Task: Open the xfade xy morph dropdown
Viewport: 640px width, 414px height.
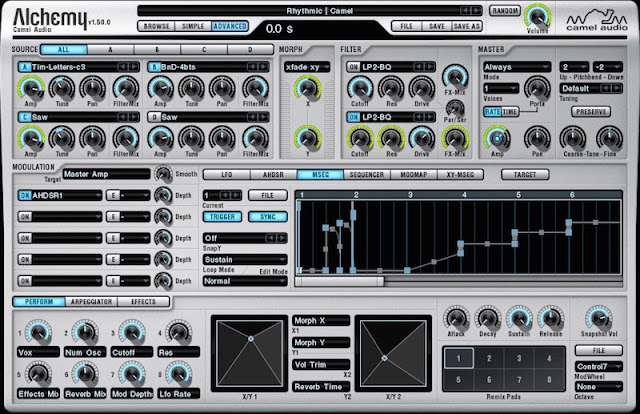Action: [307, 67]
